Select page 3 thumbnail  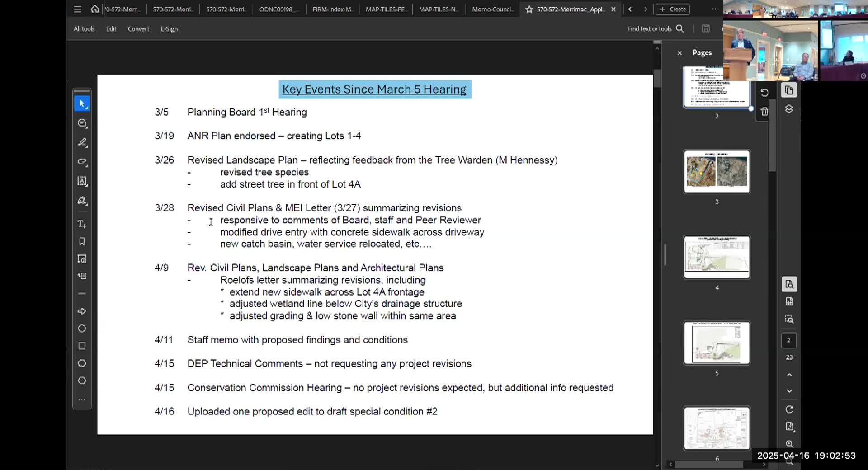[x=717, y=172]
